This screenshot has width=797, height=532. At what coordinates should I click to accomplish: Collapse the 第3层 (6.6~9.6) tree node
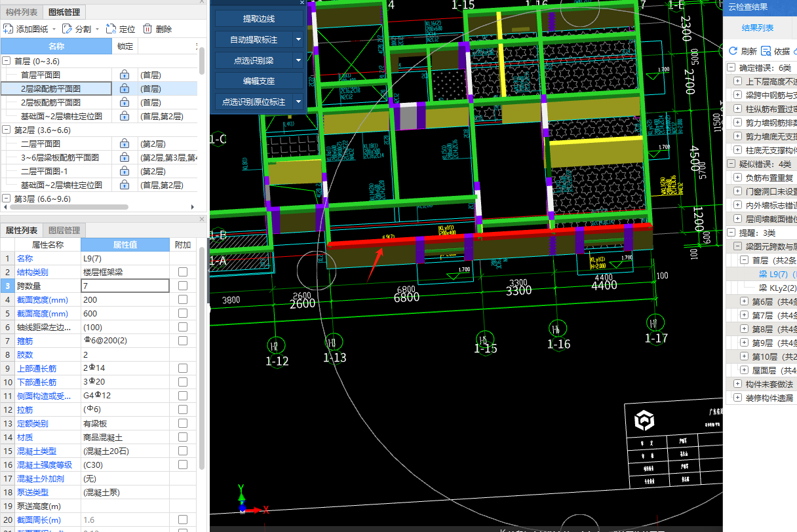tap(7, 199)
